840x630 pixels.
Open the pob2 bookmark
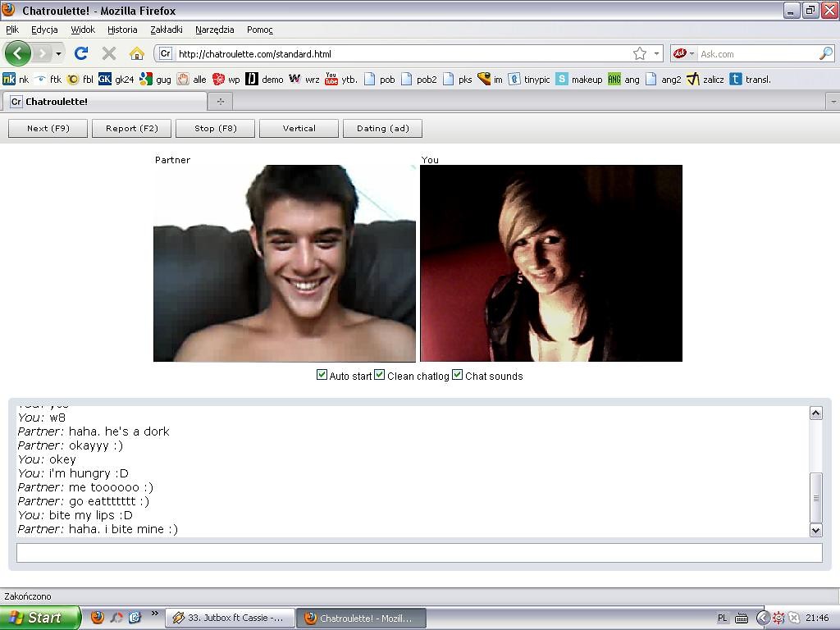[x=419, y=80]
